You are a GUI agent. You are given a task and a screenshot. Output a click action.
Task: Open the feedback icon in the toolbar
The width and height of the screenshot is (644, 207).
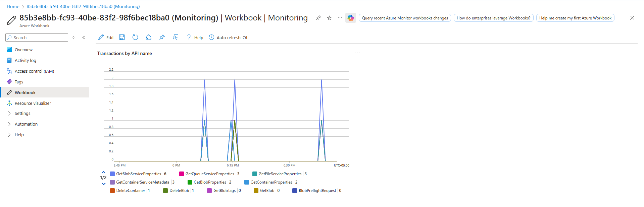(x=176, y=38)
